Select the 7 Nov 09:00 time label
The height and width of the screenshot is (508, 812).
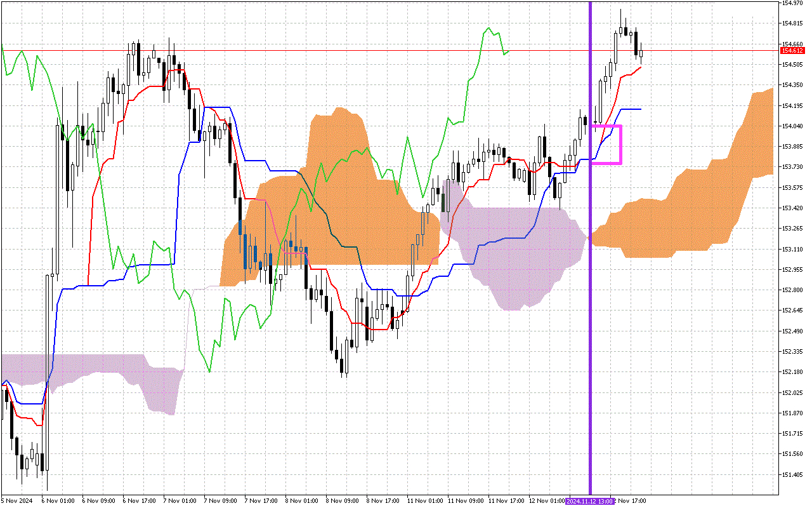(x=219, y=501)
